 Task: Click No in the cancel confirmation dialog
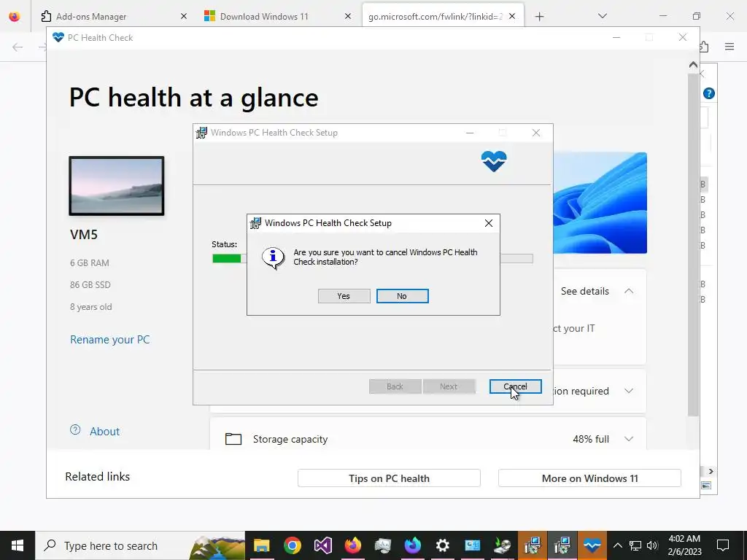point(402,296)
